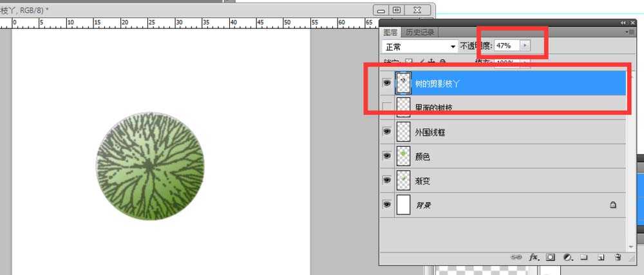644x275 pixels.
Task: Open the 正常 blend mode dropdown
Action: [x=420, y=47]
